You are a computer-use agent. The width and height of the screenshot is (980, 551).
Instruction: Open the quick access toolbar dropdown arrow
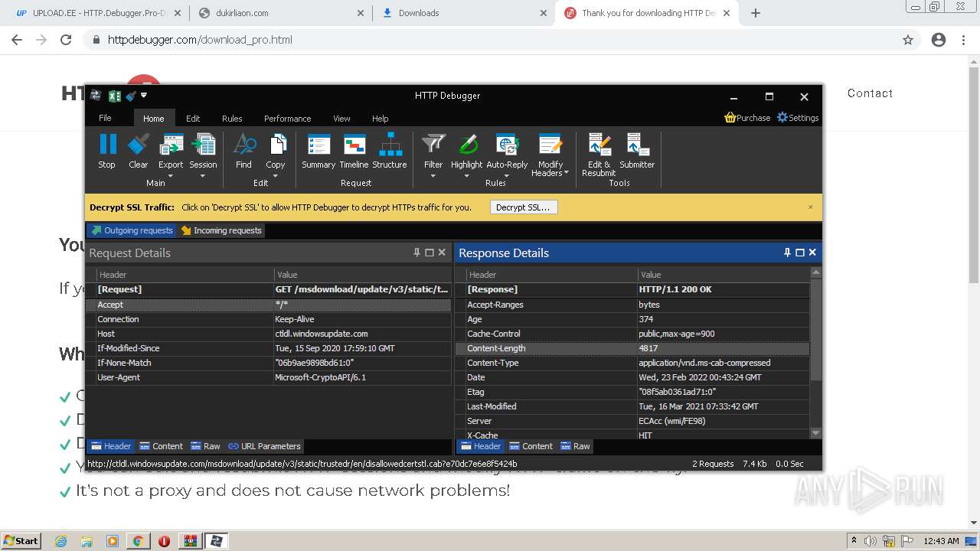(144, 96)
